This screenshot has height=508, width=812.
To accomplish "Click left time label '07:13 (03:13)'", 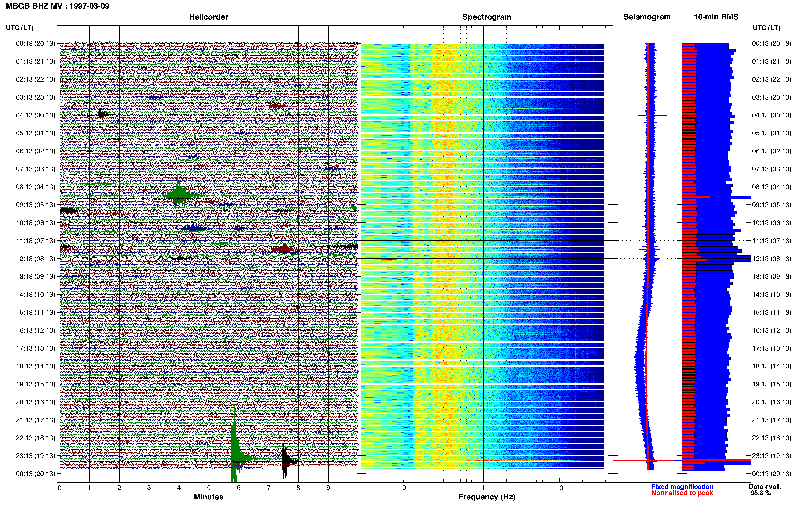I will click(36, 169).
